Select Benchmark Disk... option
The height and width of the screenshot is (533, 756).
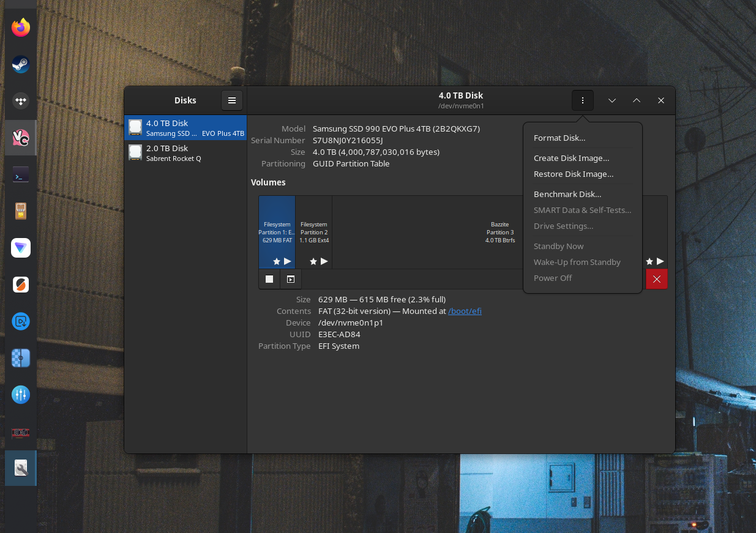point(567,194)
